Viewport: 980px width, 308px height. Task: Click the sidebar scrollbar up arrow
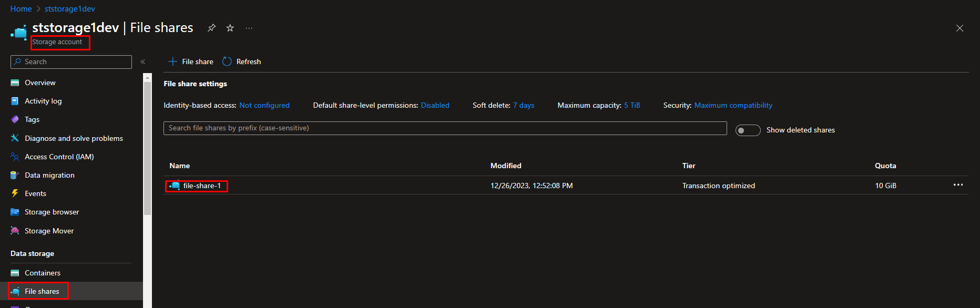[x=147, y=77]
